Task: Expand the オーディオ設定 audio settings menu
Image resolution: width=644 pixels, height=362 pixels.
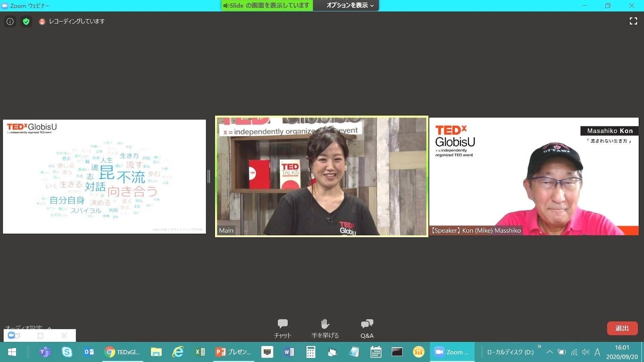Action: (49, 328)
